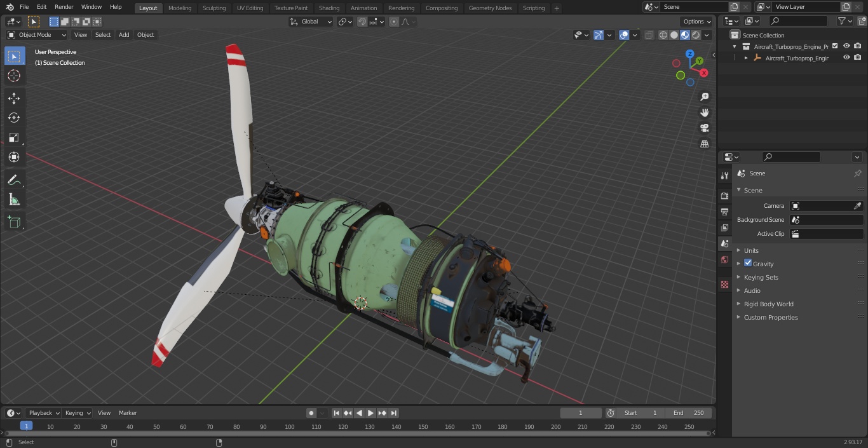Pin the Scene properties panel
The image size is (868, 448).
tap(857, 173)
